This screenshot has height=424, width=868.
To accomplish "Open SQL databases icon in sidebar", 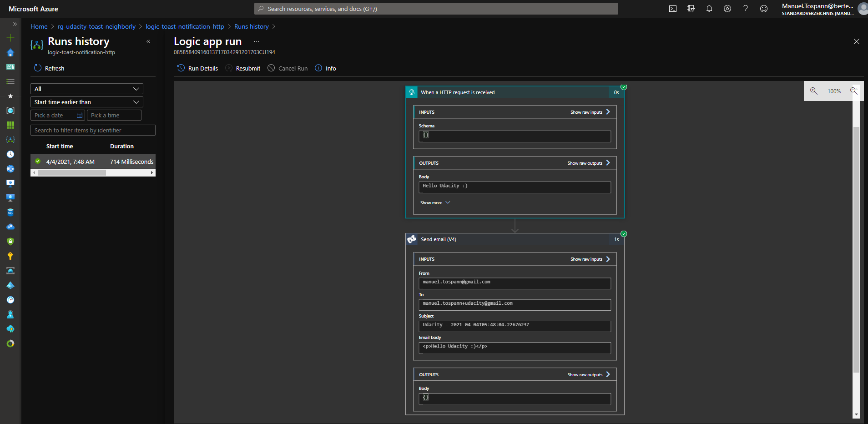I will click(x=10, y=212).
